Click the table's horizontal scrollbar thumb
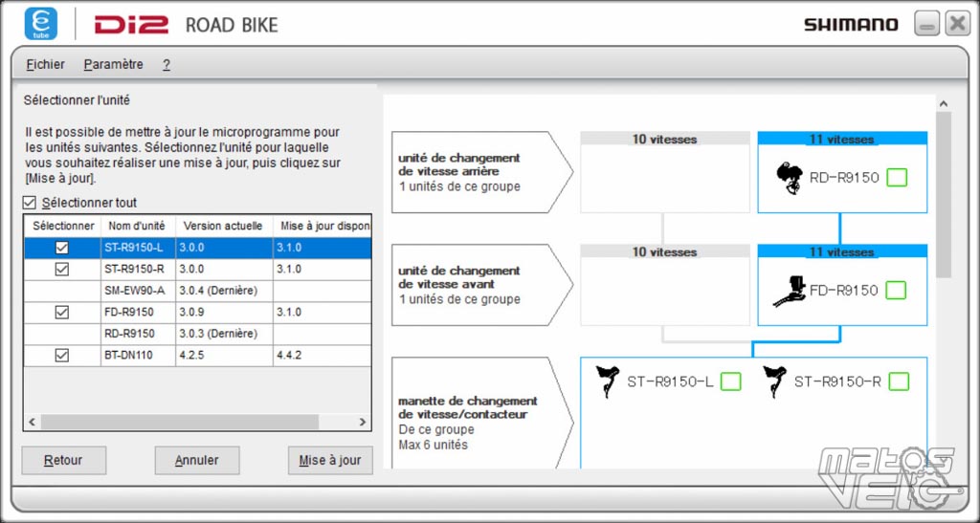 (179, 422)
